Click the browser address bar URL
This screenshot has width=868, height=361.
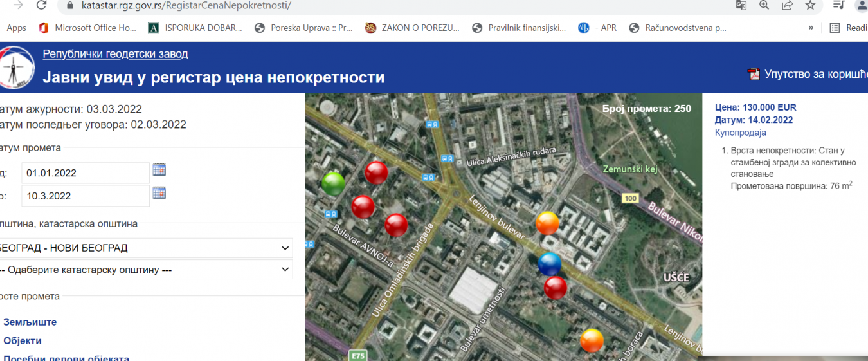(x=186, y=6)
